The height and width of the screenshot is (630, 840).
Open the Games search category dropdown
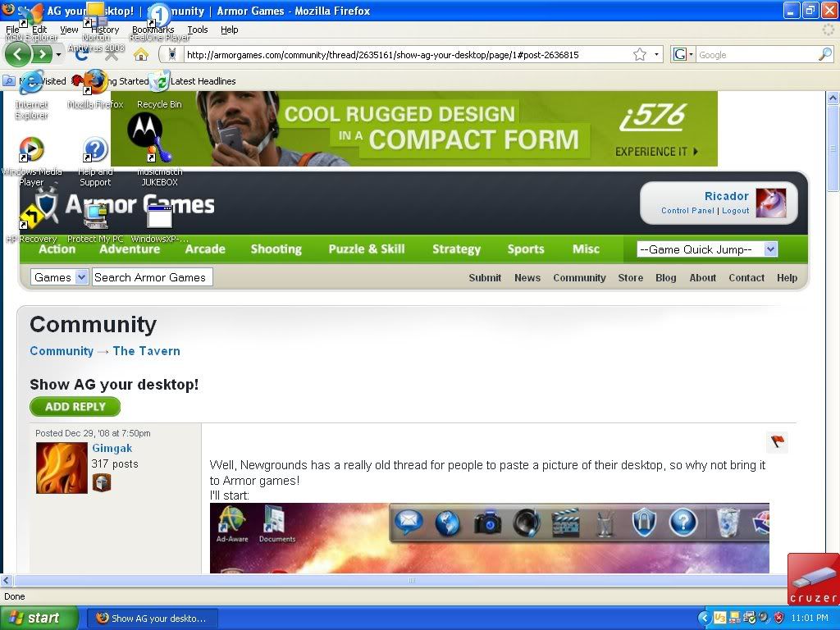[x=59, y=277]
